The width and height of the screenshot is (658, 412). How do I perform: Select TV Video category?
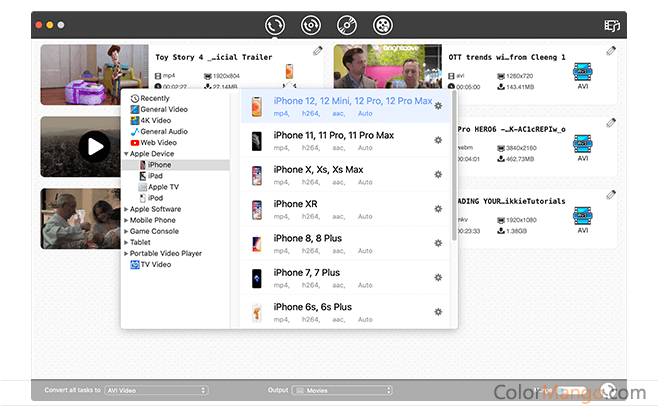point(151,265)
